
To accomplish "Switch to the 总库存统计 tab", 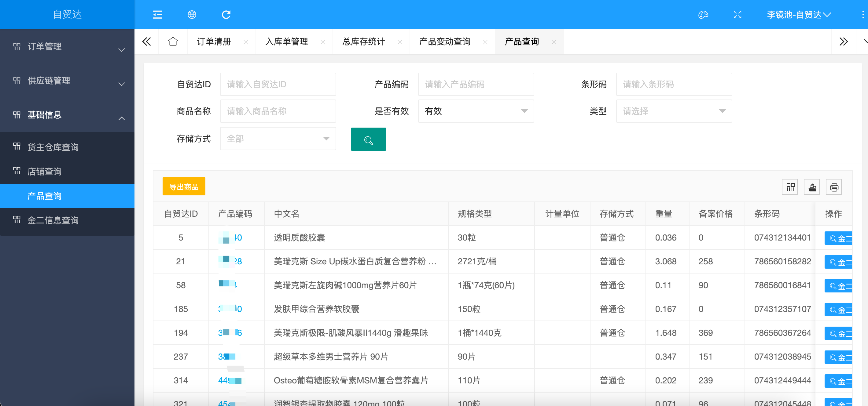I will (364, 42).
